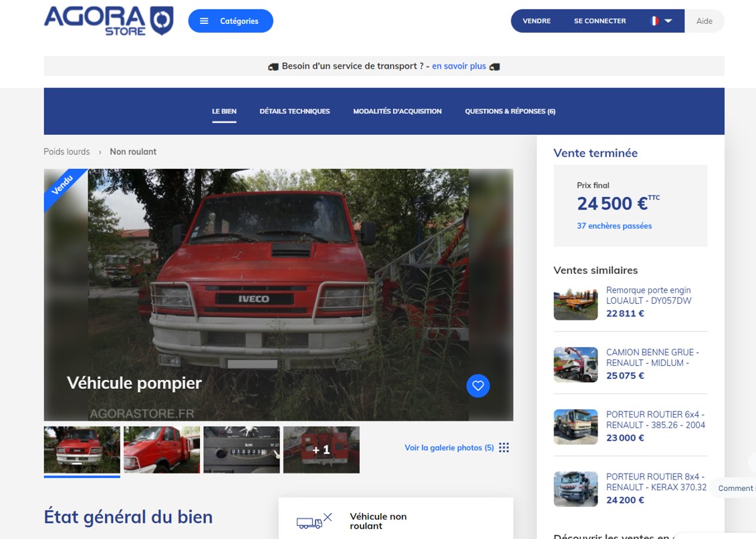Viewport: 756px width, 539px height.
Task: Open the Remorque porte engin LOUAULT listing
Action: click(x=648, y=295)
